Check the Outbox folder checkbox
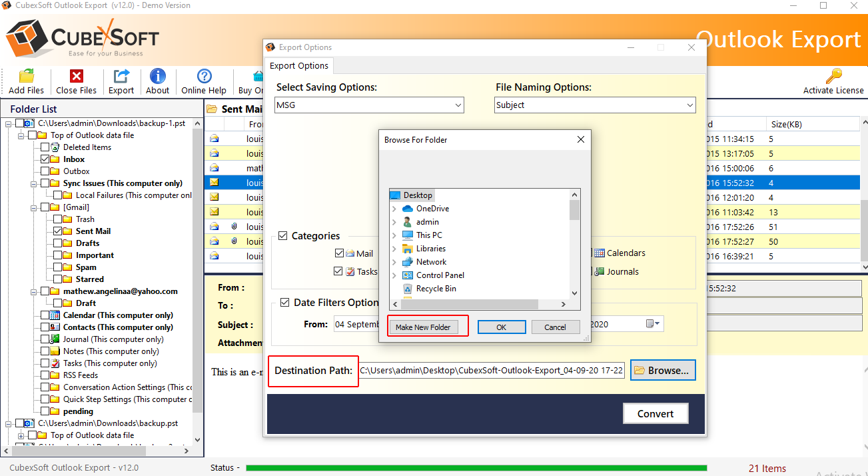The width and height of the screenshot is (868, 476). pyautogui.click(x=45, y=171)
